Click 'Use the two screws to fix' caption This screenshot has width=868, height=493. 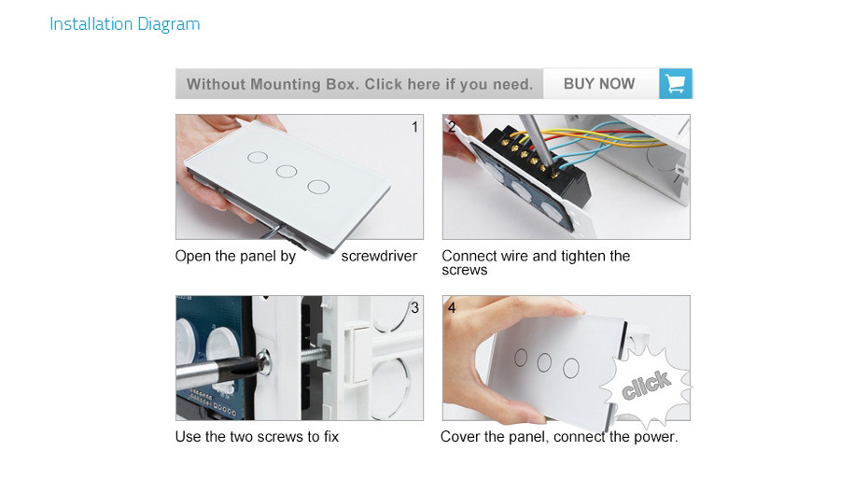[x=257, y=436]
